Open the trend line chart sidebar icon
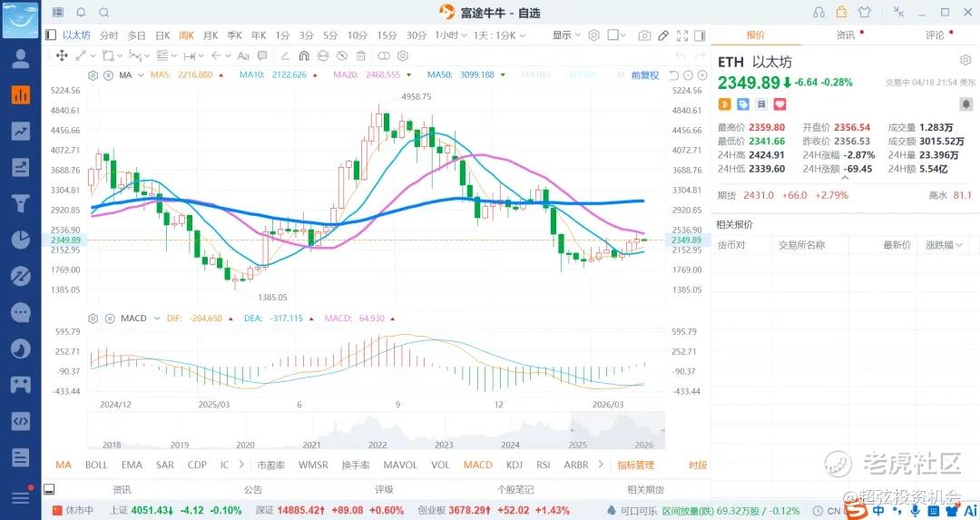The width and height of the screenshot is (980, 520). pos(21,132)
